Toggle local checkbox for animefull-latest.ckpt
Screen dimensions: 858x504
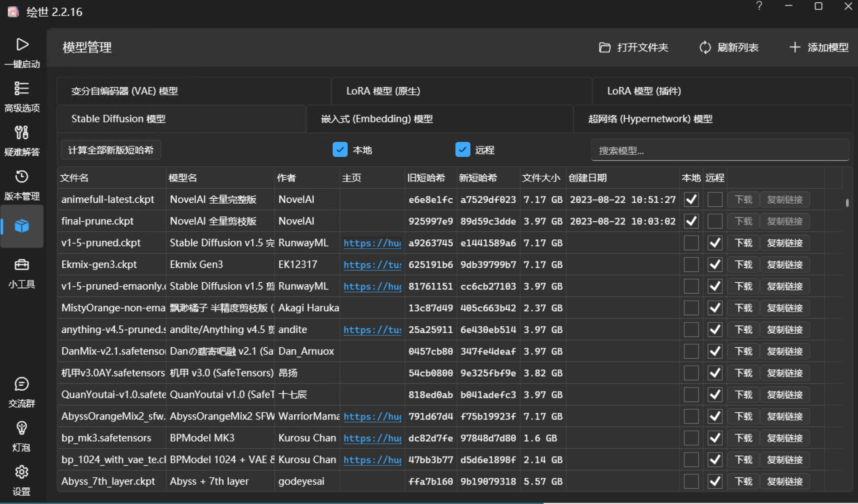coord(691,200)
